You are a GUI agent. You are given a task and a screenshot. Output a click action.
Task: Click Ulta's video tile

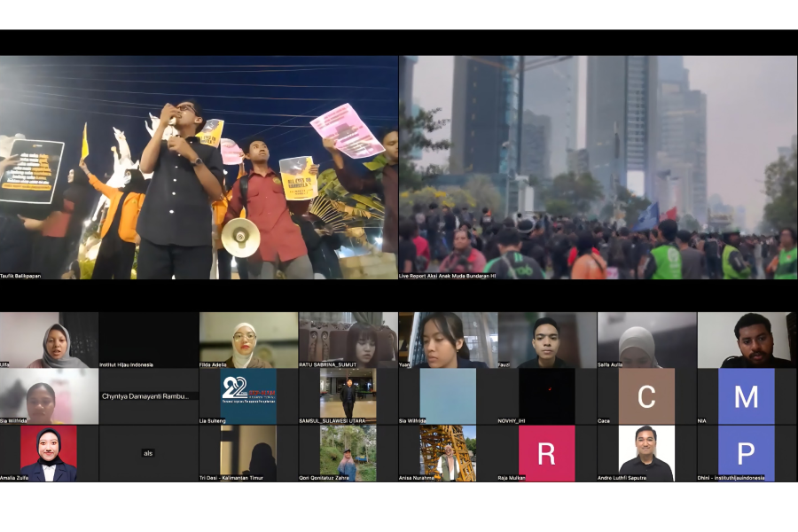tap(49, 340)
